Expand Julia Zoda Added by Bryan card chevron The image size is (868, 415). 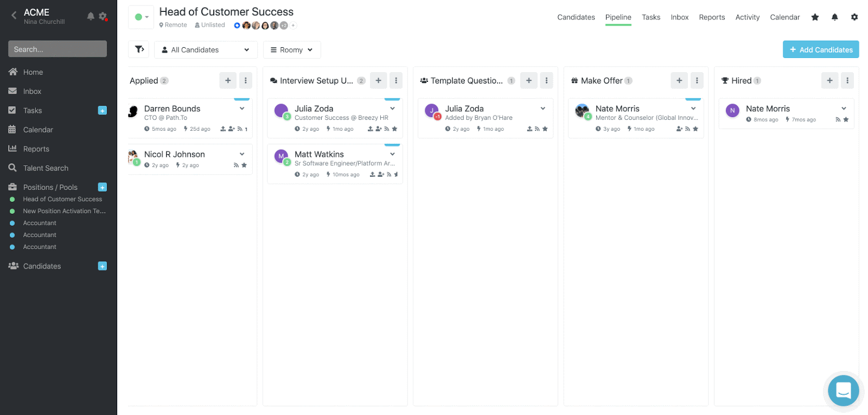tap(542, 108)
